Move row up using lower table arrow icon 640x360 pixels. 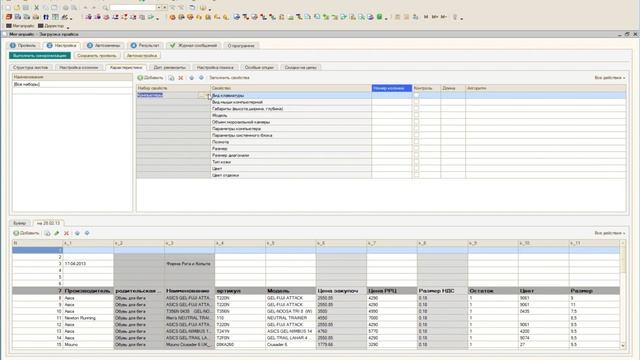(77, 233)
